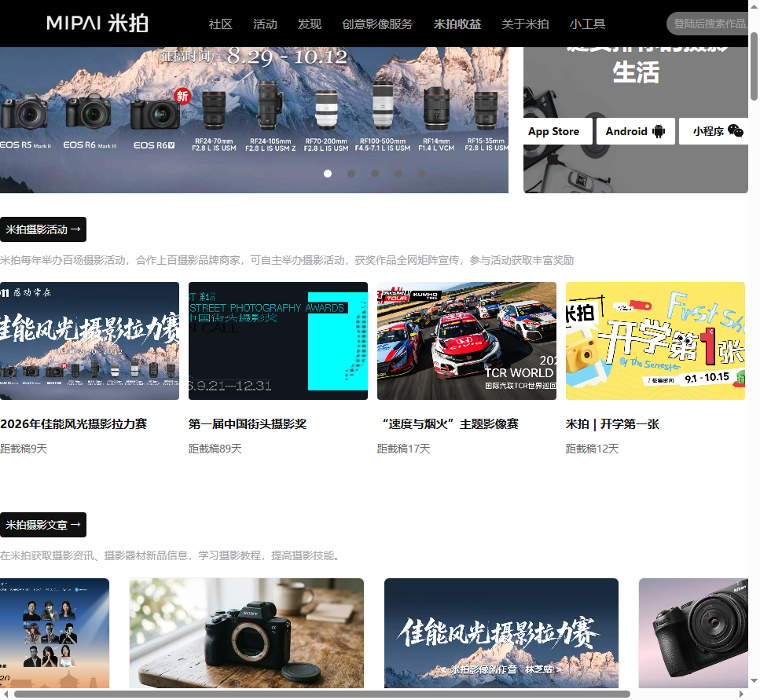Click the scroll-down arrow on vertical scrollbar
This screenshot has width=760, height=700.
click(x=754, y=681)
